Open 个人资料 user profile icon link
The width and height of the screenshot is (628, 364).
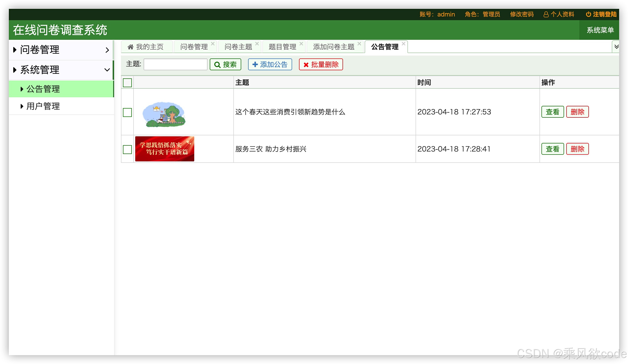pos(546,14)
